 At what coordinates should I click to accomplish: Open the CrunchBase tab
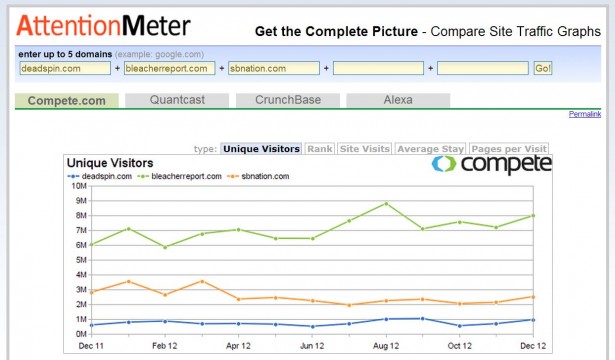(288, 100)
